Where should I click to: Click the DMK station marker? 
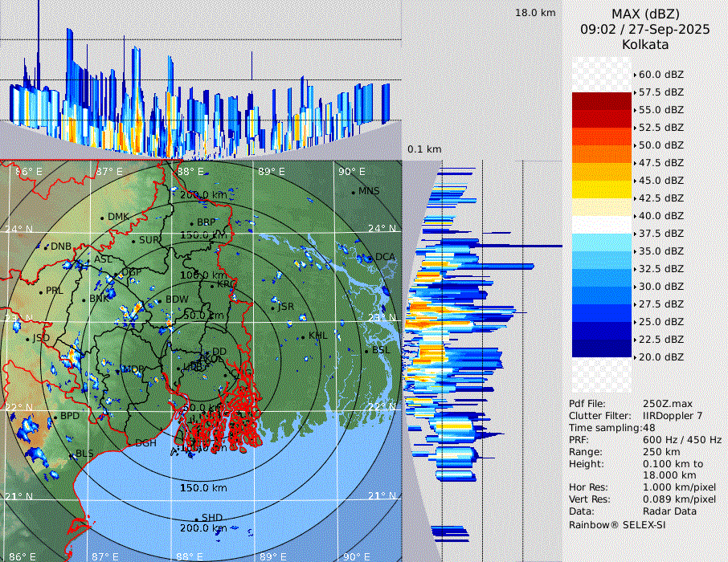[x=103, y=218]
